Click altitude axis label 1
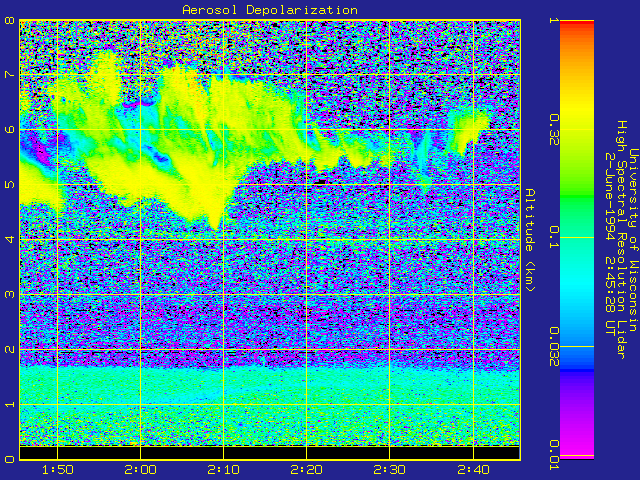This screenshot has height=480, width=640. point(10,404)
